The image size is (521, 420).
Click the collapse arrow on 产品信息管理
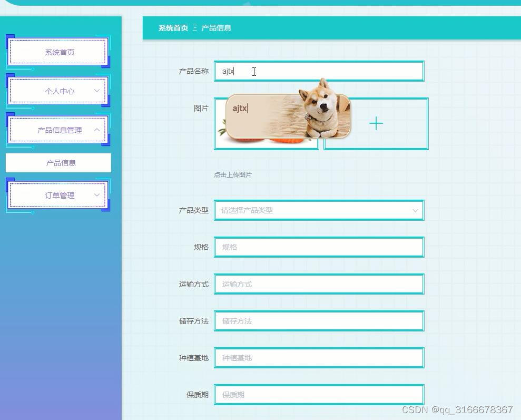pos(96,130)
